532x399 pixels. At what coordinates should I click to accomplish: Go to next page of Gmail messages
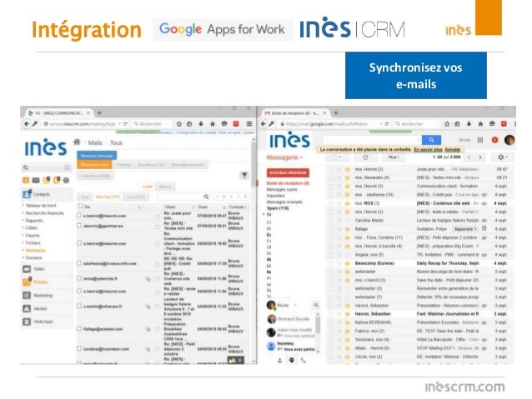480,157
